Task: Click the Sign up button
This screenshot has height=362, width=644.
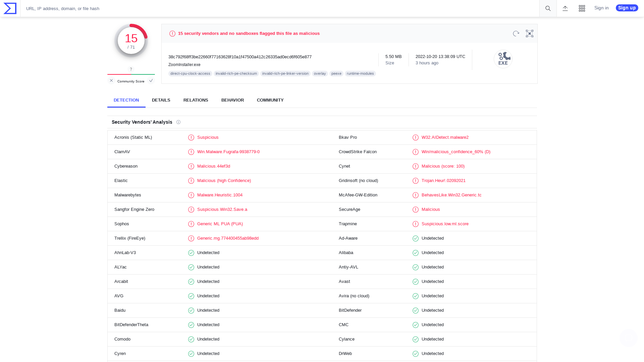Action: pos(627,8)
